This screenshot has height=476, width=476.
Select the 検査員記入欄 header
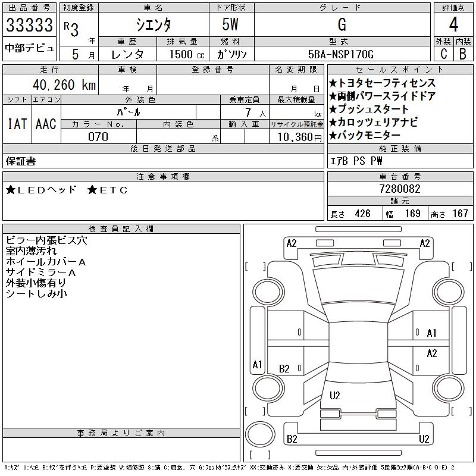pos(121,229)
